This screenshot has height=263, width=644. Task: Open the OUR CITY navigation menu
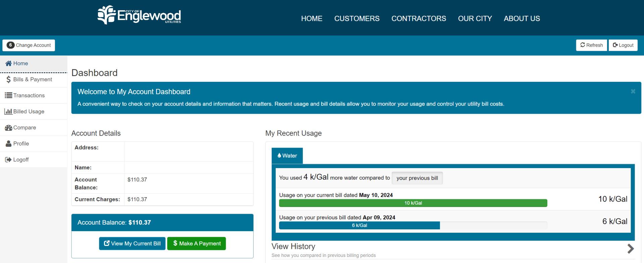[475, 18]
